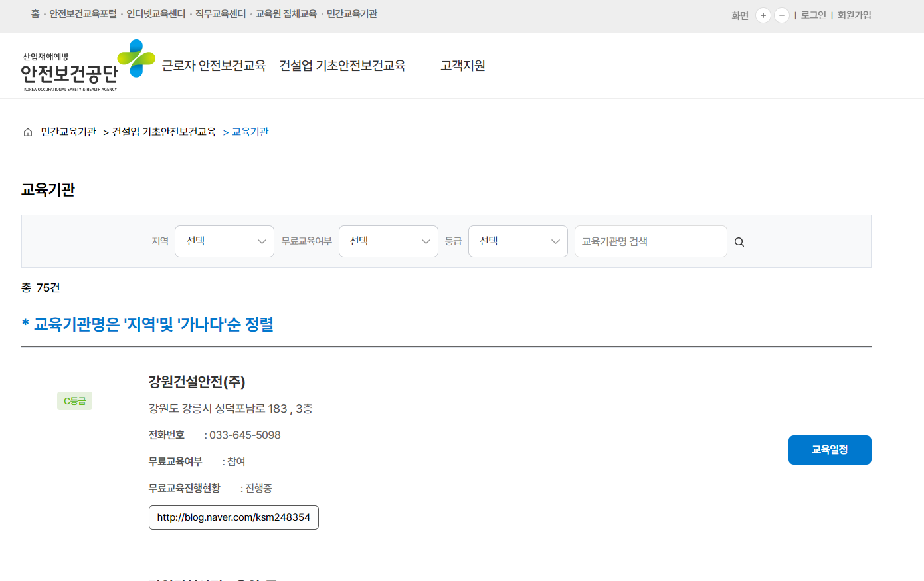Switch to the 근로자 안전보건교육 menu
The image size is (924, 581).
coord(214,66)
